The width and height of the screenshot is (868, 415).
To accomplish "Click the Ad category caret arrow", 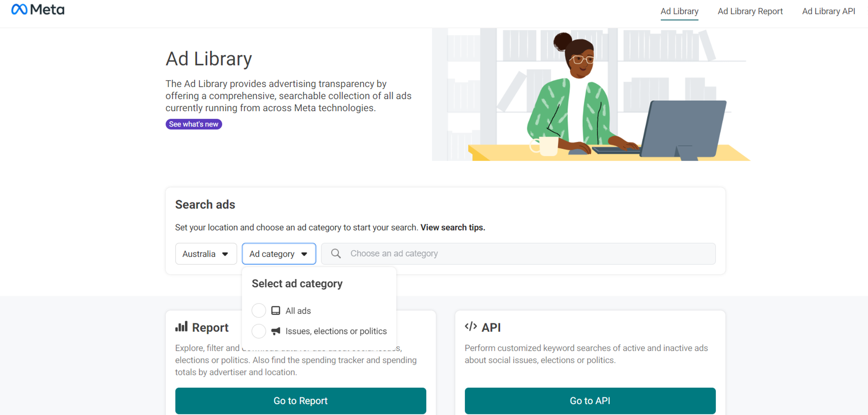I will [304, 254].
